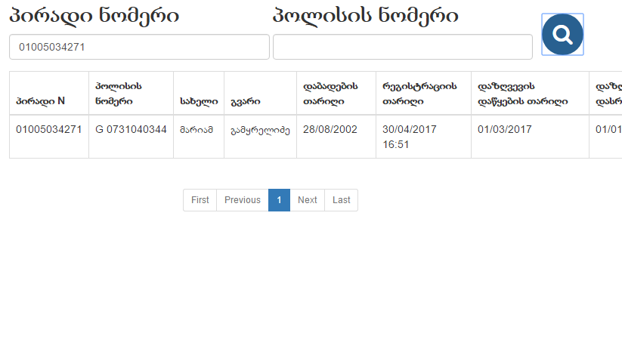The width and height of the screenshot is (622, 364).
Task: Click the surname cell გამყრელიძე
Action: (260, 129)
